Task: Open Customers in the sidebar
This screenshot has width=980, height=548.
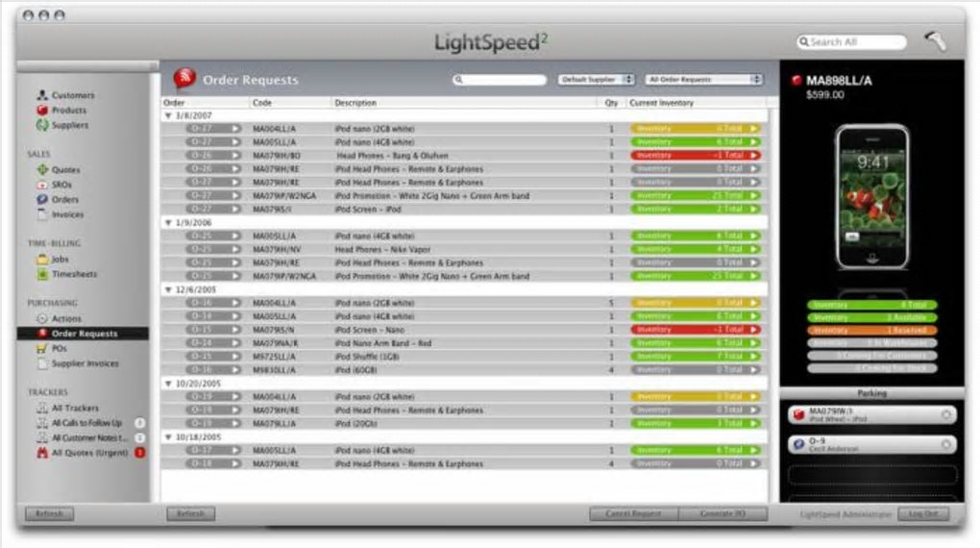Action: click(x=72, y=95)
